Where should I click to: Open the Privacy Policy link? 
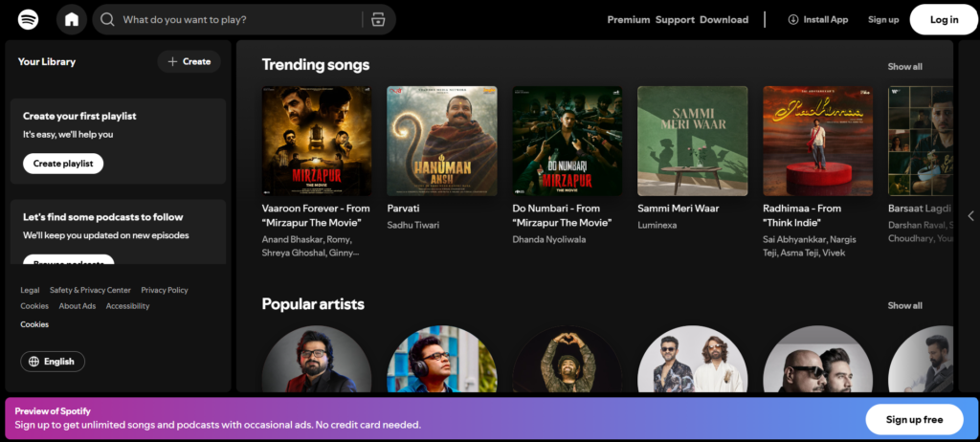[x=165, y=290]
